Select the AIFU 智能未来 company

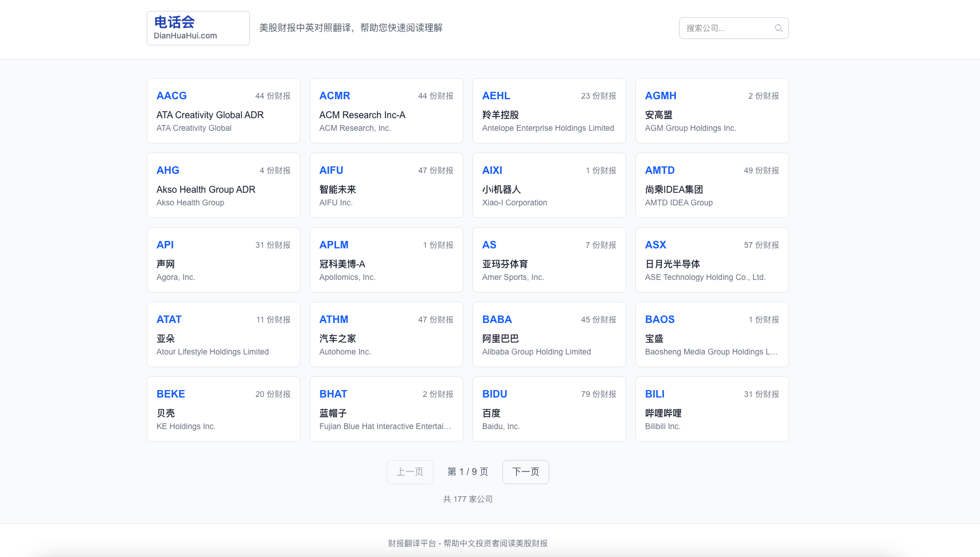point(386,185)
